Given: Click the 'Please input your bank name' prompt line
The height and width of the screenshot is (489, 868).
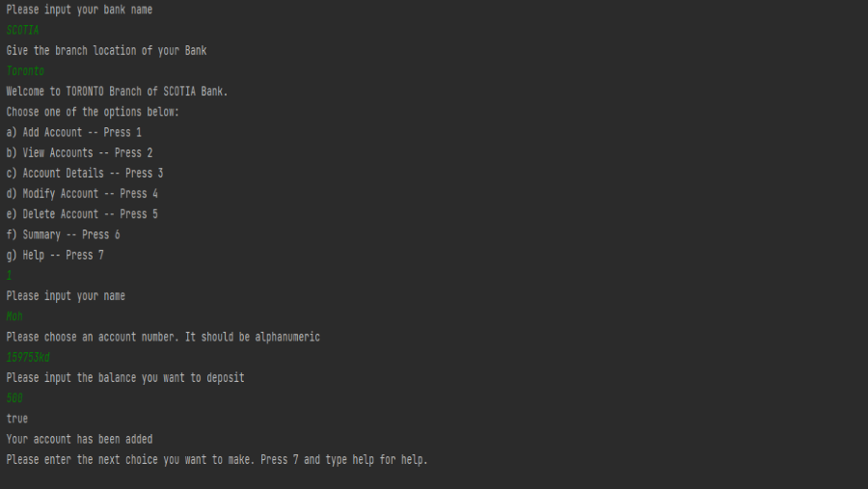Looking at the screenshot, I should 79,10.
